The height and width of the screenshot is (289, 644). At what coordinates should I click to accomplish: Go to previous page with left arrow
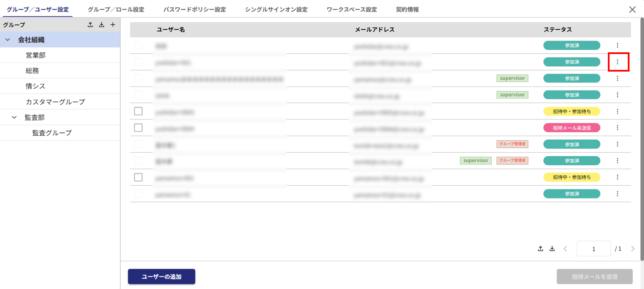565,249
